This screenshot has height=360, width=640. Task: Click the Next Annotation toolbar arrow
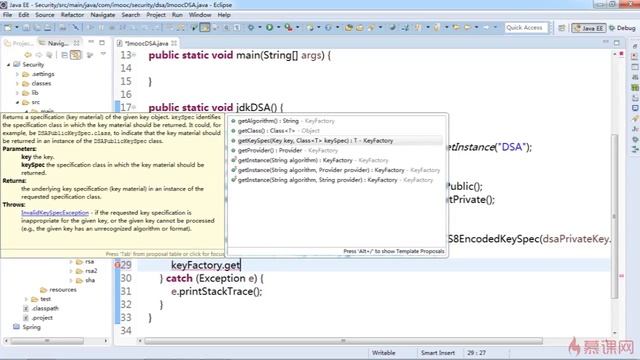pyautogui.click(x=418, y=28)
